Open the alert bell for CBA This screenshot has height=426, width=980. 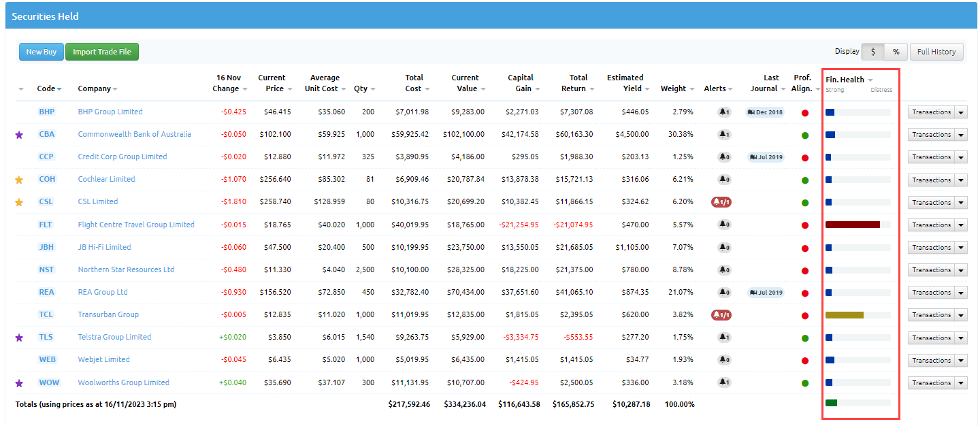(x=724, y=135)
